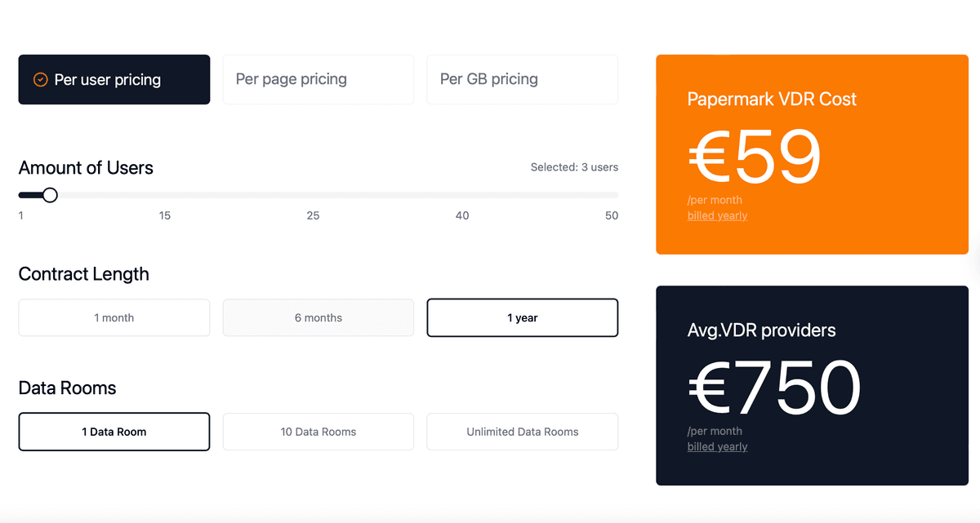This screenshot has height=523, width=980.
Task: Click the 50 label under the users slider
Action: 612,215
